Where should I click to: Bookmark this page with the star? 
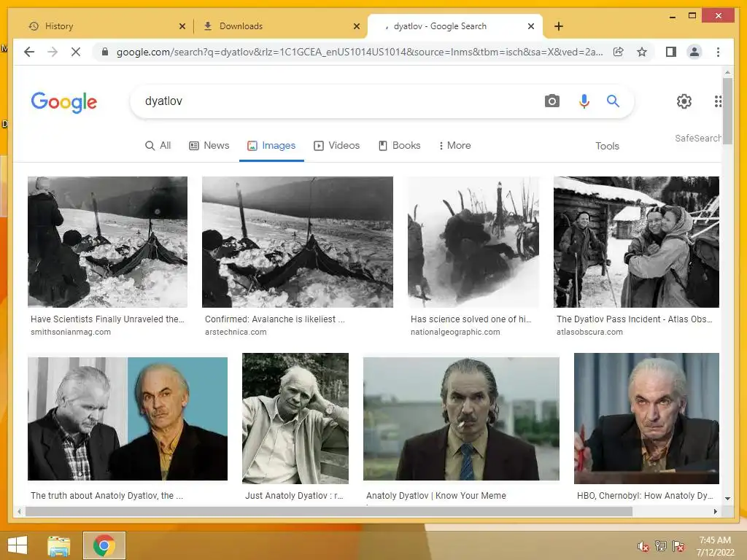coord(642,52)
